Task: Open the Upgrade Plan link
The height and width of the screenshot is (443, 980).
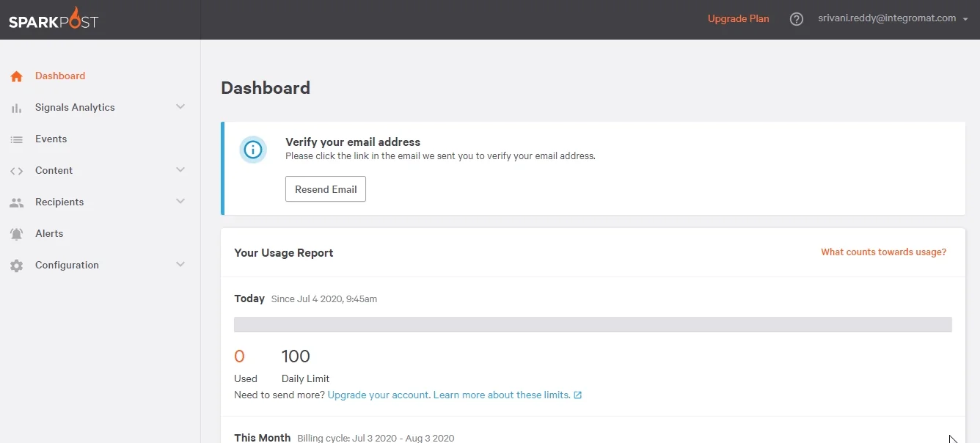Action: (x=739, y=19)
